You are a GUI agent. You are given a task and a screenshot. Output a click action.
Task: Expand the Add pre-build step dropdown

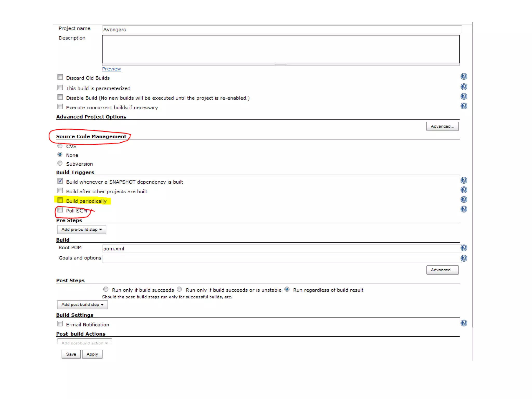click(82, 229)
